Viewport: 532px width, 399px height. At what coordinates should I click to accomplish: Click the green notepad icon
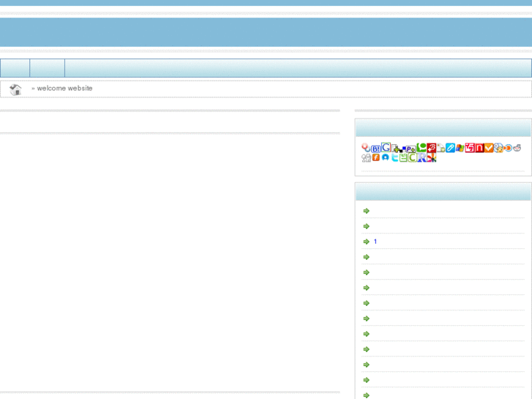[403, 157]
